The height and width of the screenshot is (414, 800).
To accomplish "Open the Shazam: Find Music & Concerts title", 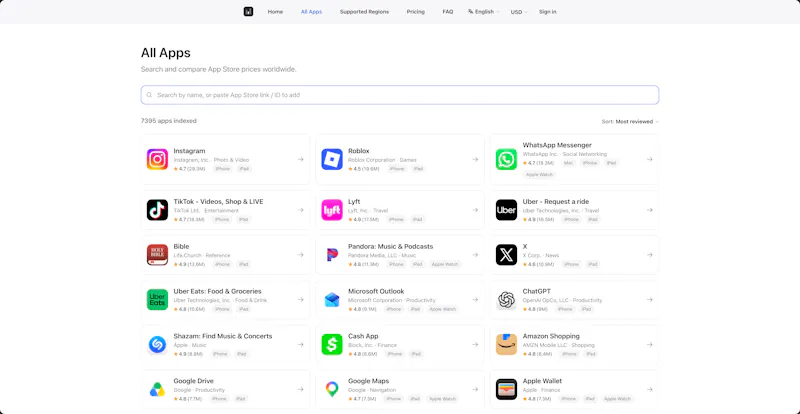I will click(223, 336).
